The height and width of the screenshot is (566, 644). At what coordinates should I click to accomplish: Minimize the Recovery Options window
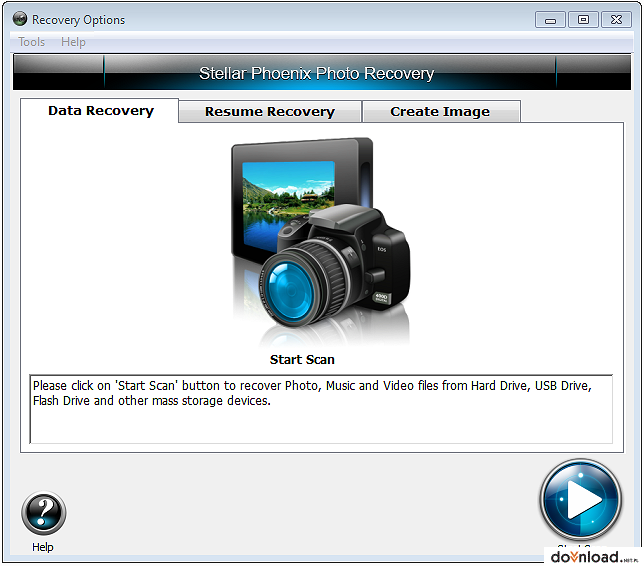coord(550,20)
